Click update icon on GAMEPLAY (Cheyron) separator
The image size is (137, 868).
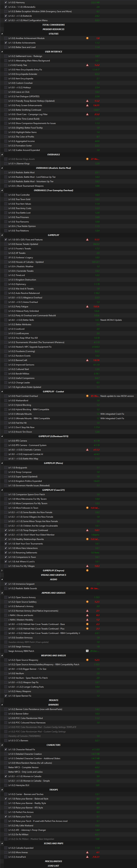tap(87, 571)
